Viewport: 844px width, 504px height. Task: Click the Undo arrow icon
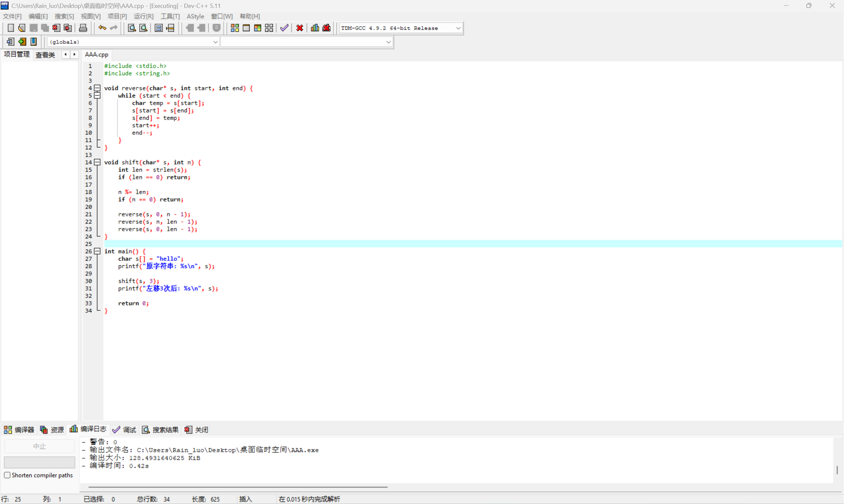(102, 28)
